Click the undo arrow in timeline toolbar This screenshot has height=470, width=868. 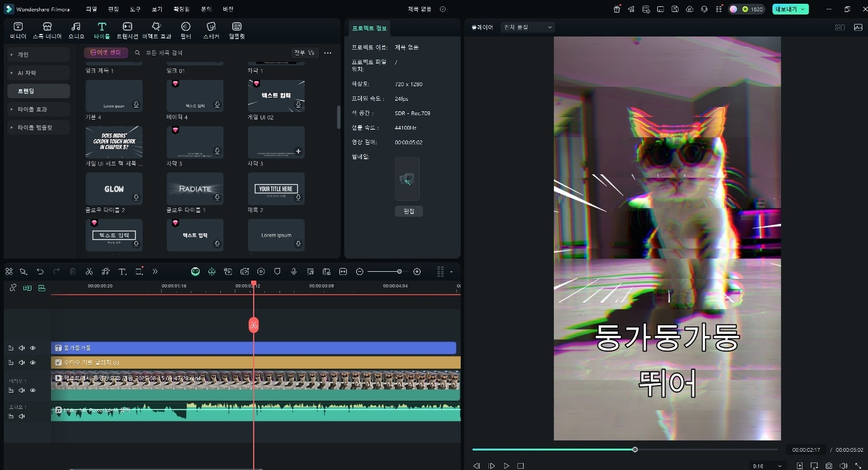40,272
